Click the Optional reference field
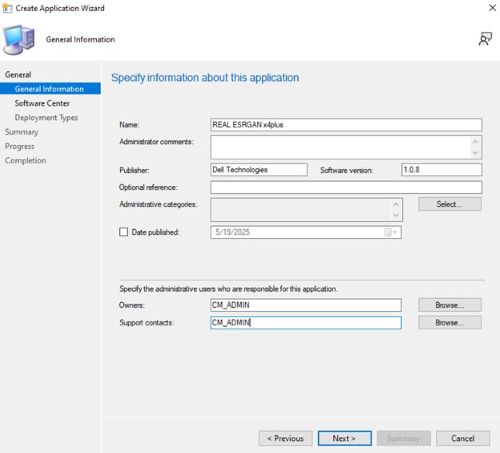This screenshot has width=500, height=453. [x=346, y=187]
